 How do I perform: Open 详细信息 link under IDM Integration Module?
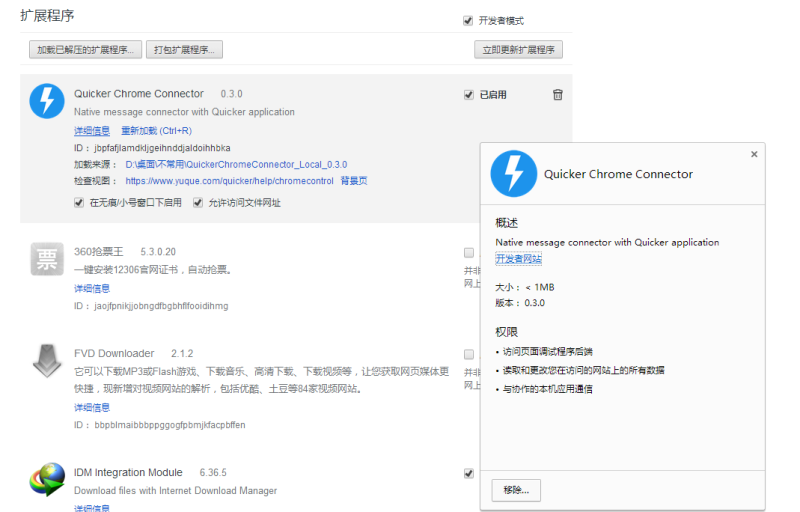[x=92, y=508]
